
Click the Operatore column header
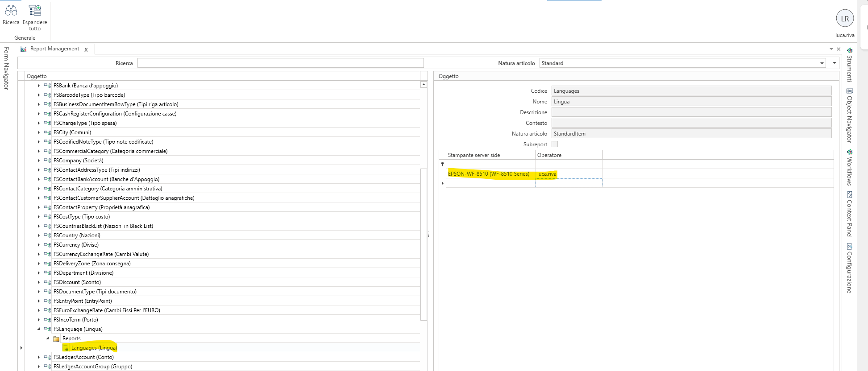coord(569,155)
